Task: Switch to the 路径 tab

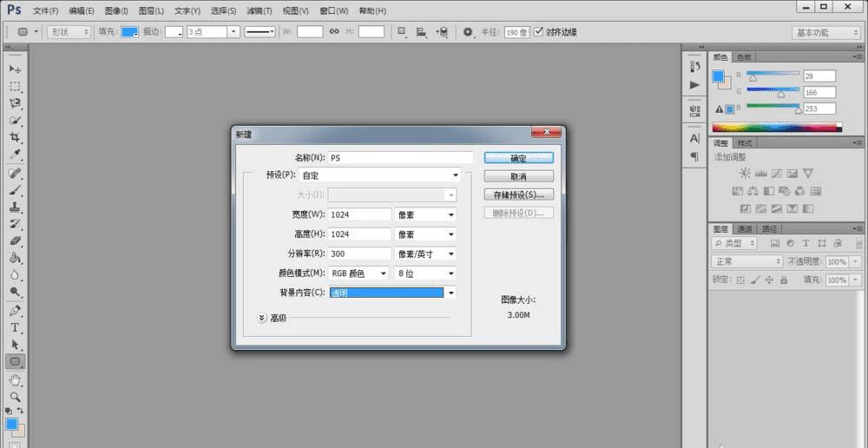Action: (769, 228)
